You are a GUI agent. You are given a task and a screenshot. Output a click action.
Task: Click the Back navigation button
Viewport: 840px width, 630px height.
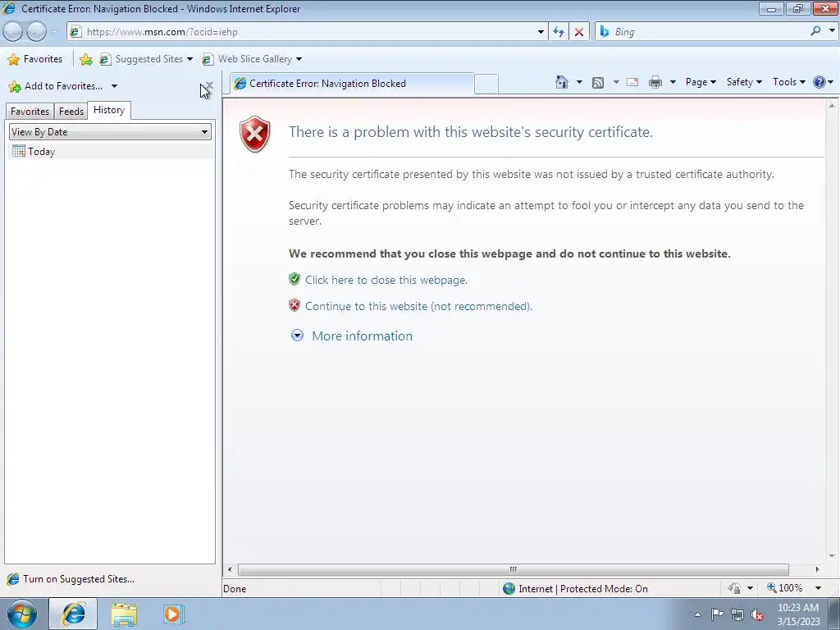pos(13,32)
